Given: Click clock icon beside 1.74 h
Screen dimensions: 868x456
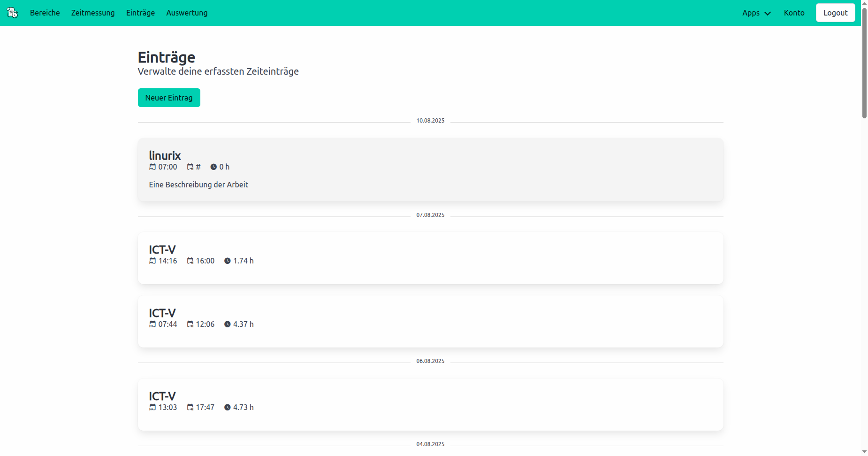Looking at the screenshot, I should point(228,261).
